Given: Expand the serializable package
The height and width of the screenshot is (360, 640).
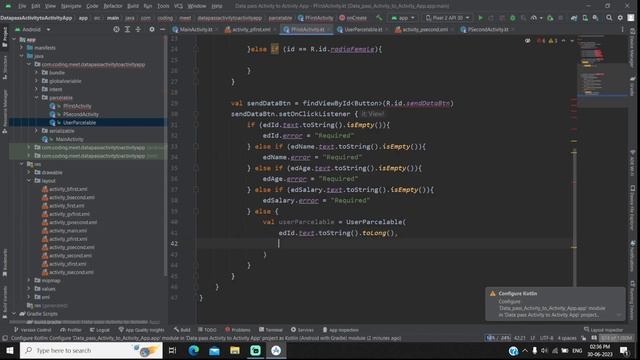Looking at the screenshot, I should (36, 131).
